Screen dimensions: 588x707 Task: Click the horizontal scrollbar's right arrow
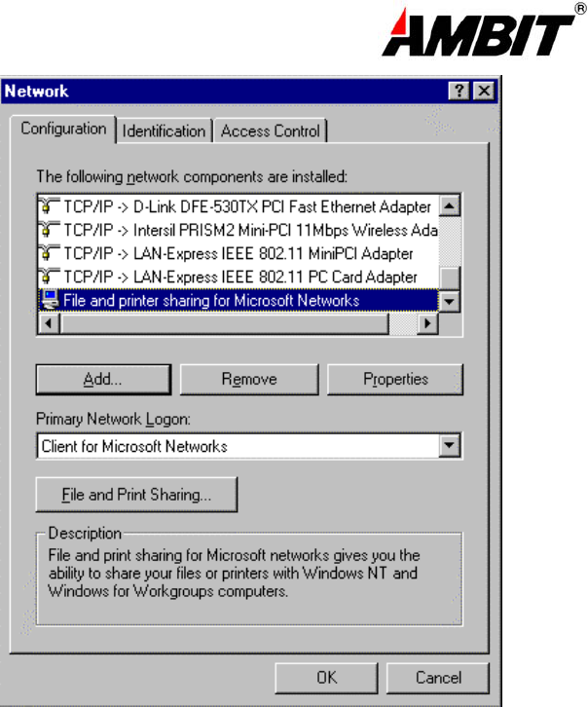pos(427,323)
